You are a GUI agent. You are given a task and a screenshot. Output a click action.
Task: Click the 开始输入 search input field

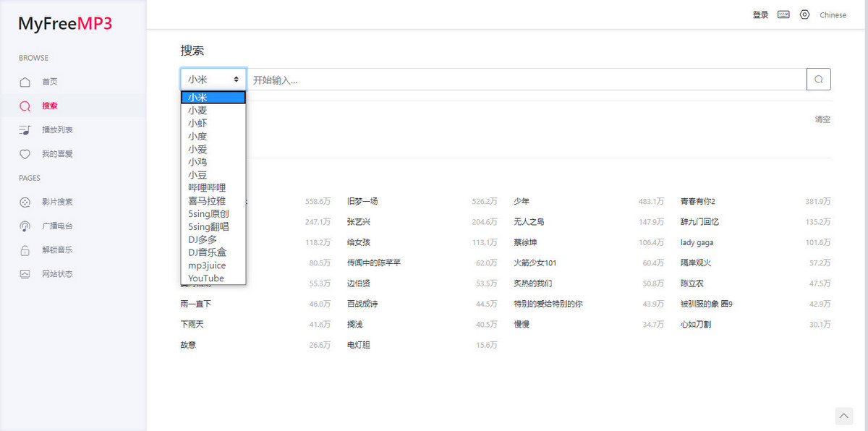(526, 80)
